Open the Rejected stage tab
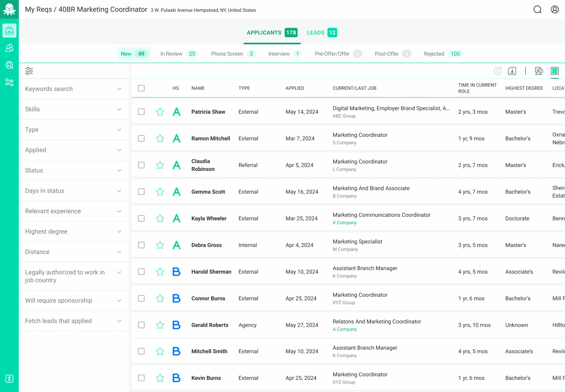The height and width of the screenshot is (392, 565). coord(443,54)
